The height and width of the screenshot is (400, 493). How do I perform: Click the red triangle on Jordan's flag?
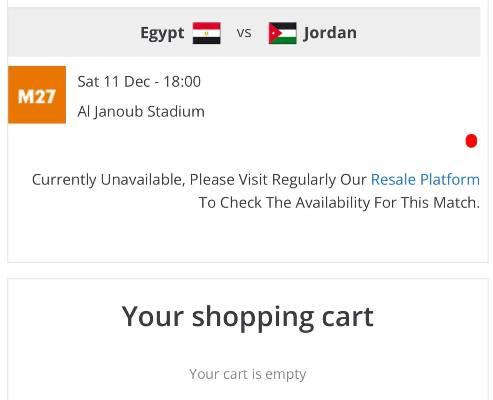pyautogui.click(x=275, y=33)
